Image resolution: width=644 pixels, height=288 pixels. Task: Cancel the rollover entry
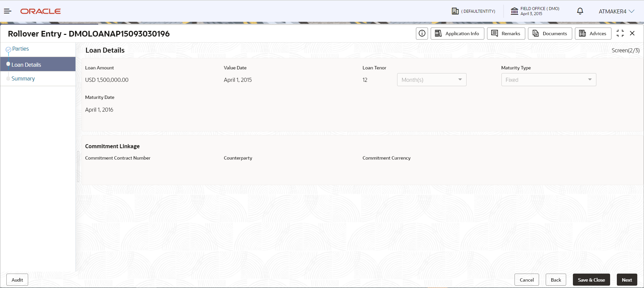(527, 280)
